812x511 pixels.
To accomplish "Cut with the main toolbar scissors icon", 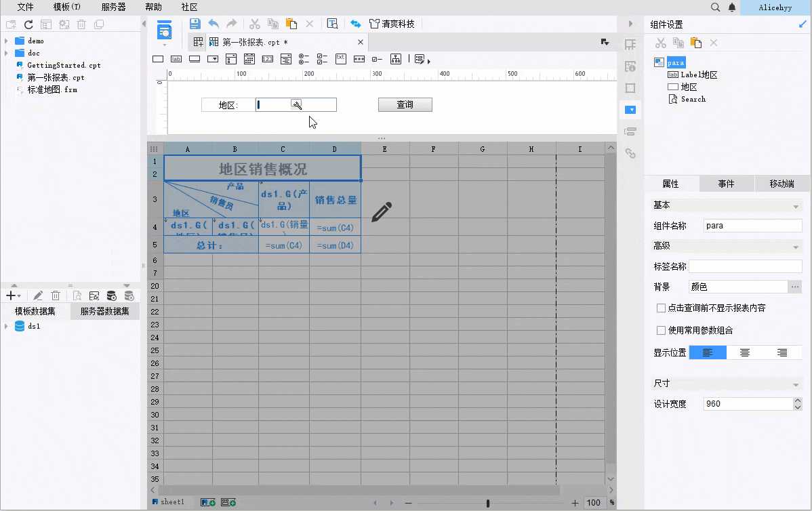I will click(254, 24).
